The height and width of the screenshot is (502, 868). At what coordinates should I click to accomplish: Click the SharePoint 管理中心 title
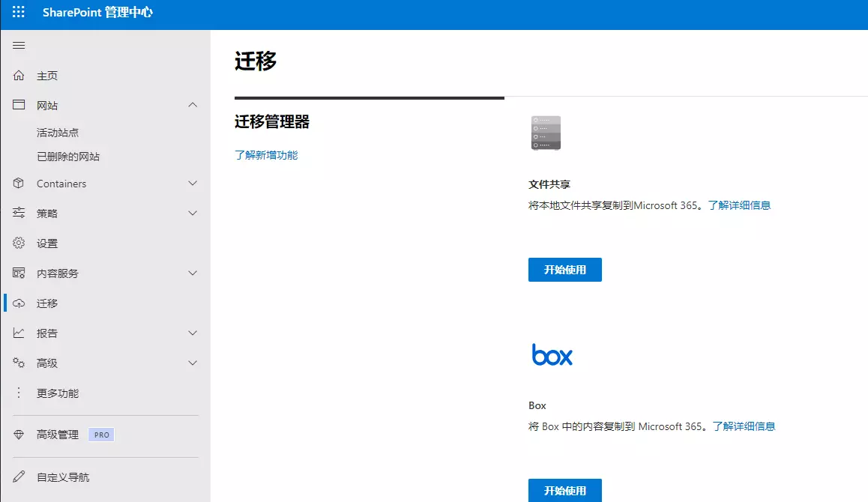click(97, 12)
